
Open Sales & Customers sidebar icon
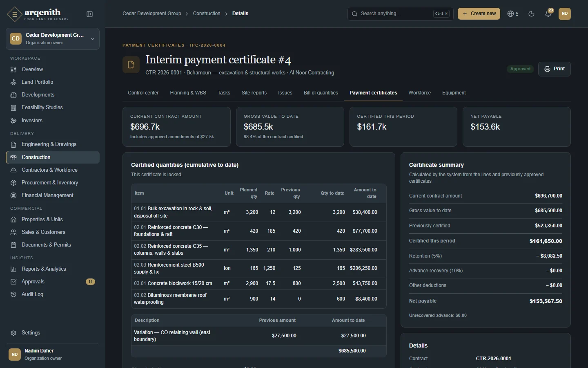point(13,232)
